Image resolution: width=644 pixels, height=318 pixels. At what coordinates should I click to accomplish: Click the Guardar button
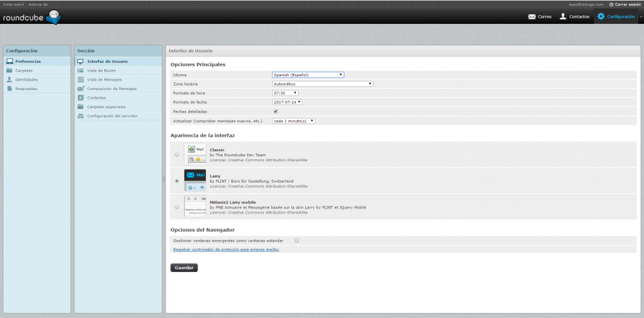coord(184,268)
